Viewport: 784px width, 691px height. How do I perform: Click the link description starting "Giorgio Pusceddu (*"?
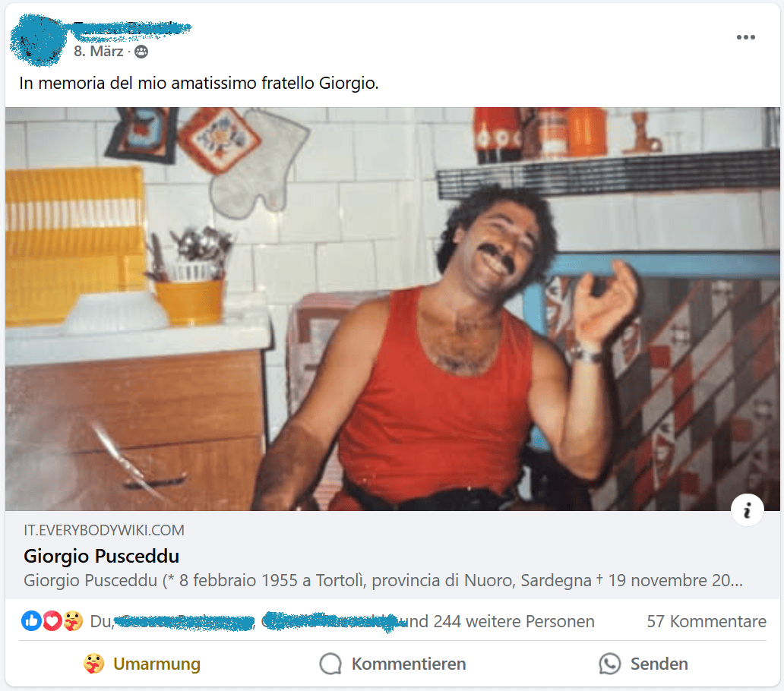coord(383,581)
